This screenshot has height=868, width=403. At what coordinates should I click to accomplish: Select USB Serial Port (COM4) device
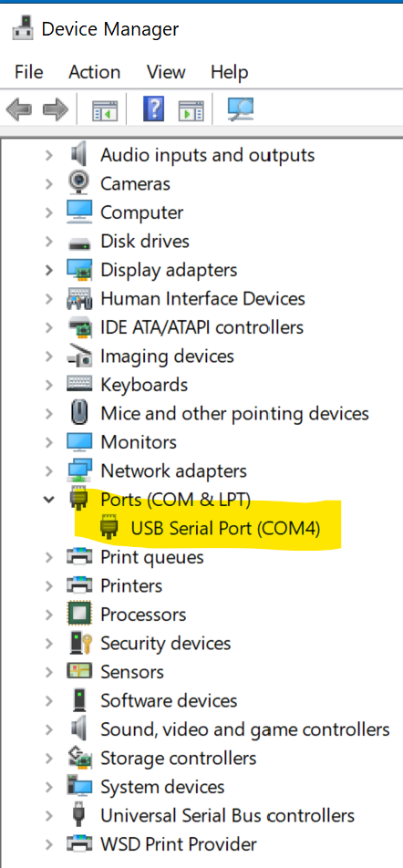(225, 528)
